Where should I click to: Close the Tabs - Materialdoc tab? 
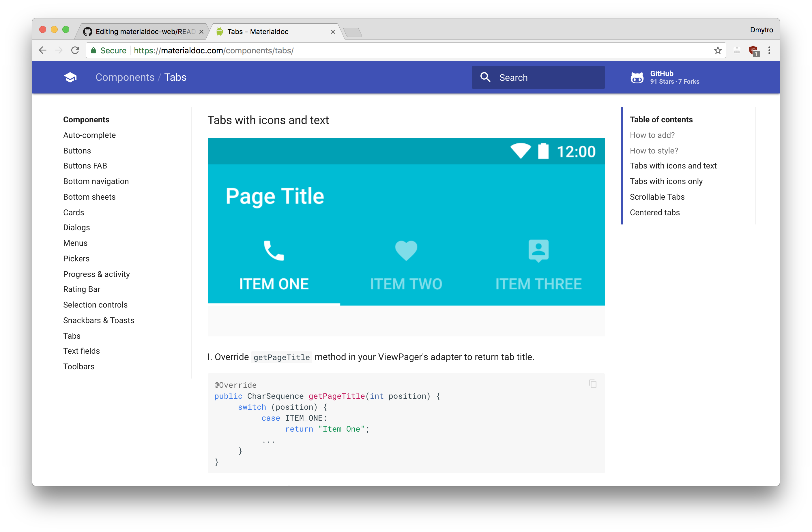pos(333,32)
